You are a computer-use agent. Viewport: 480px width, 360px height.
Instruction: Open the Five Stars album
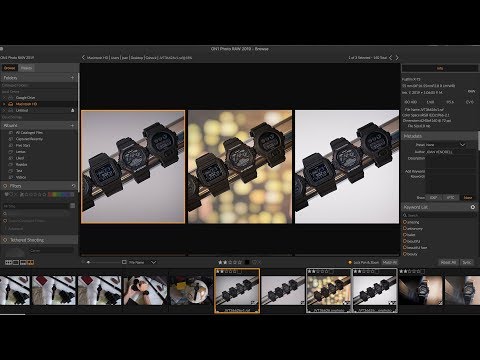coord(23,145)
